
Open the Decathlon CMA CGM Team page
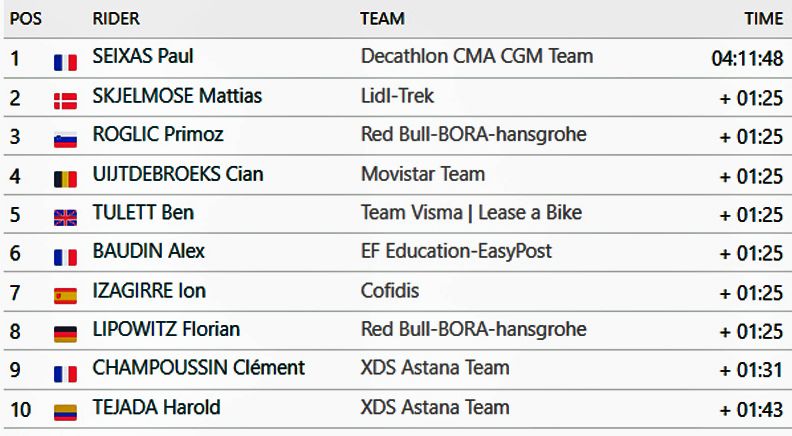476,57
